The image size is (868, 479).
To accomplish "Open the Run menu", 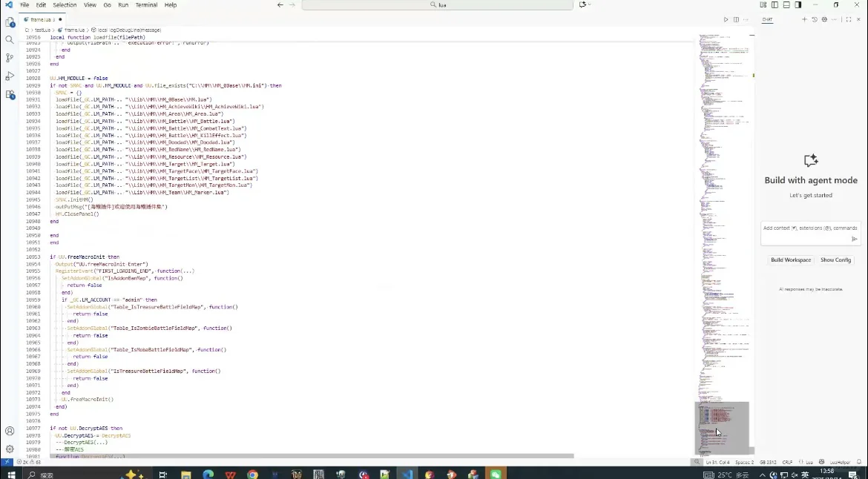I will [x=123, y=5].
